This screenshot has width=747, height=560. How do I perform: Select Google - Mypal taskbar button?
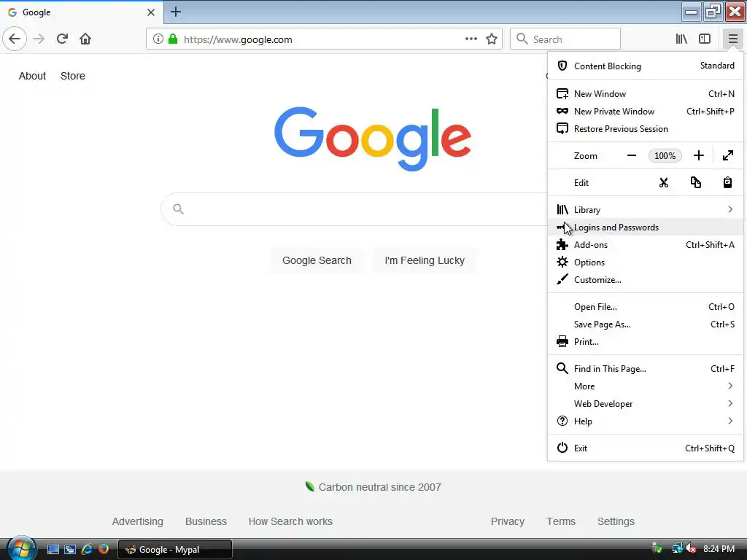(175, 550)
